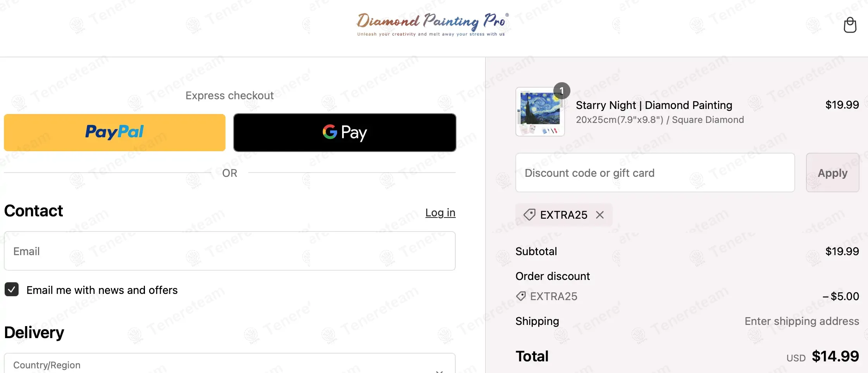Click the $19.99 price beside the product title
Image resolution: width=868 pixels, height=373 pixels.
(x=842, y=105)
